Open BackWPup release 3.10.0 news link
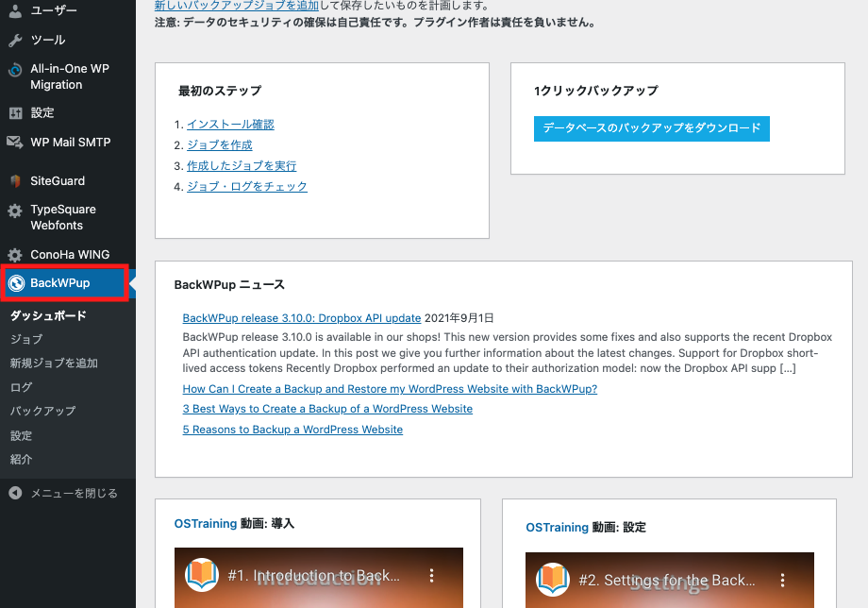This screenshot has width=868, height=608. (x=302, y=318)
